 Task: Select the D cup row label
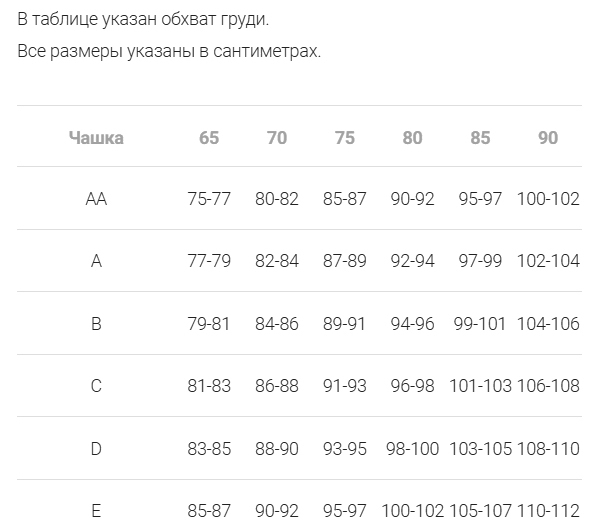pyautogui.click(x=96, y=449)
